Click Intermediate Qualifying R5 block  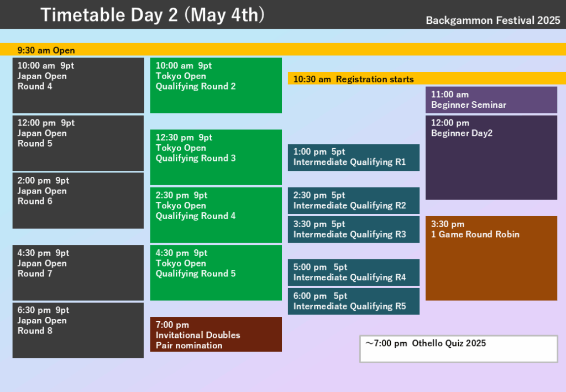[353, 301]
